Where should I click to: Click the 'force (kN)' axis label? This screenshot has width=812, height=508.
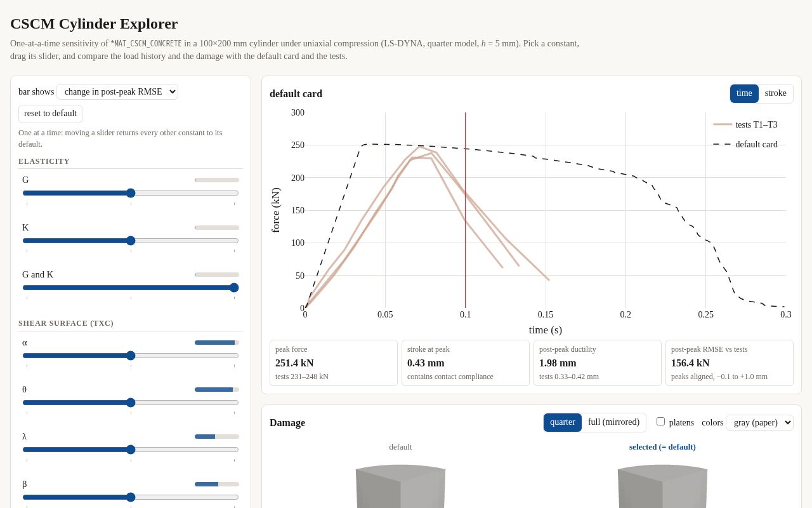tap(276, 210)
